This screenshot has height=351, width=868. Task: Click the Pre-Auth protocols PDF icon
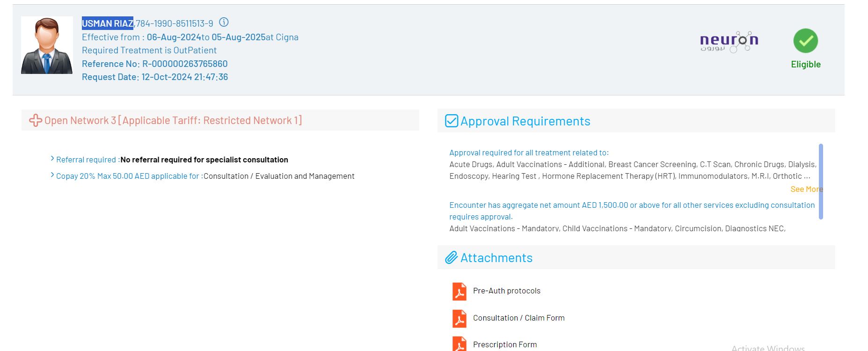click(459, 291)
